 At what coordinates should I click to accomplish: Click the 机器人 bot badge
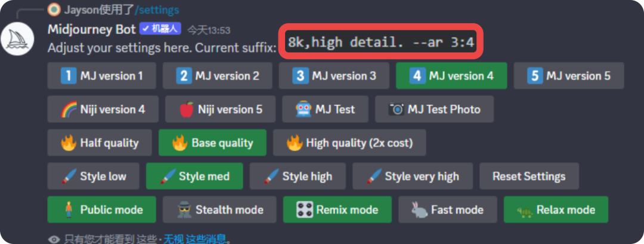click(161, 29)
